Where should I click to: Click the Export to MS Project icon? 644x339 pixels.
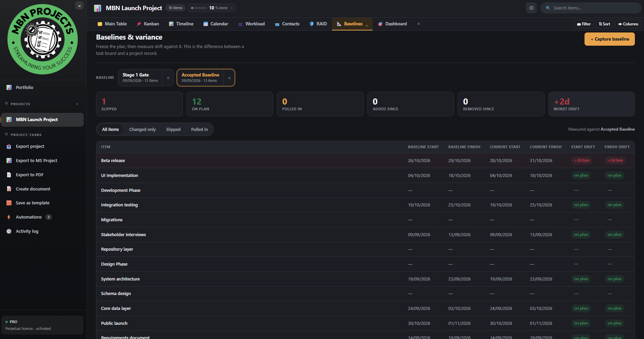9,161
